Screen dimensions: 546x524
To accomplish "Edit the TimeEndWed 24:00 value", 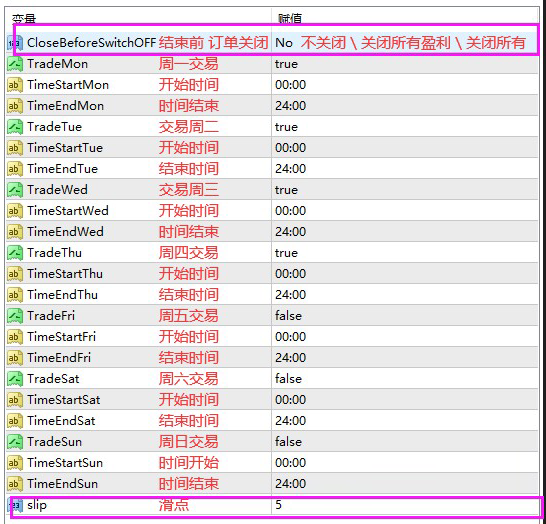I will coord(290,232).
